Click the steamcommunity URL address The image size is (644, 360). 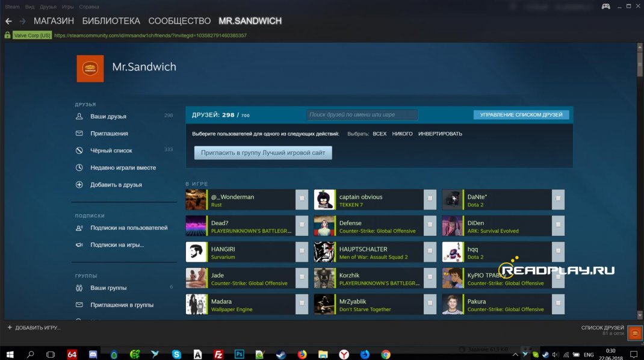tap(150, 36)
